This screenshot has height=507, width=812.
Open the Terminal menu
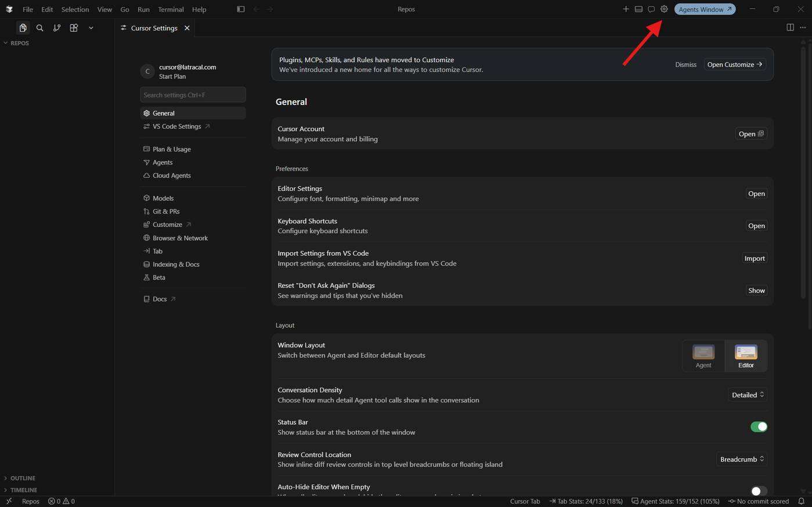(x=171, y=9)
